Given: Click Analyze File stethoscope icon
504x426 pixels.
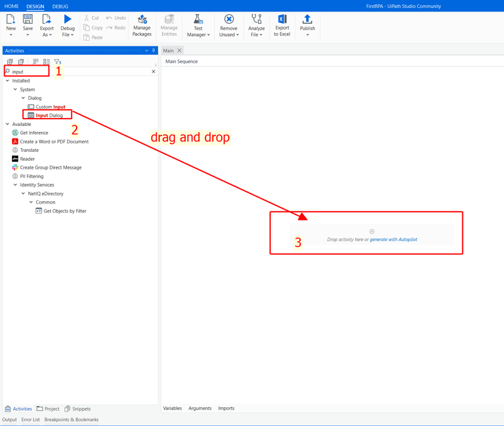Looking at the screenshot, I should click(256, 19).
